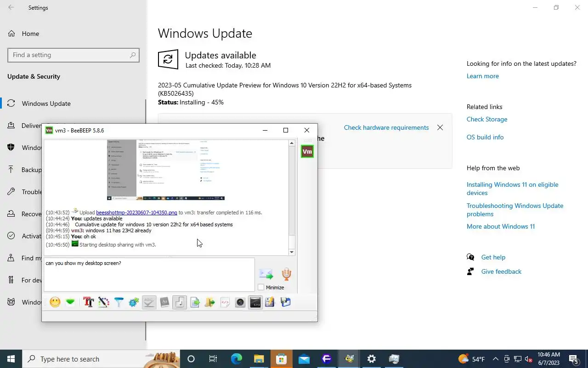The image size is (588, 368).
Task: Open the beesshottmp-20230607-104350.png file link
Action: pyautogui.click(x=136, y=213)
